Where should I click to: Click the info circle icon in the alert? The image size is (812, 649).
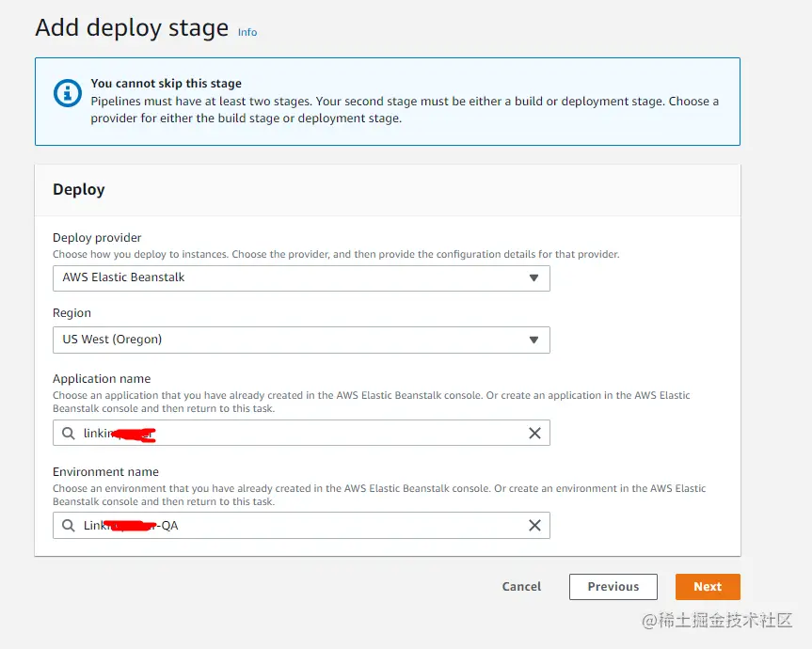click(x=68, y=93)
